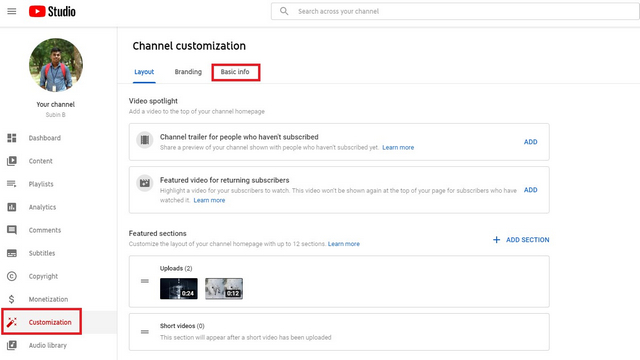640x360 pixels.
Task: Click the Copyright circle icon
Action: click(x=12, y=276)
